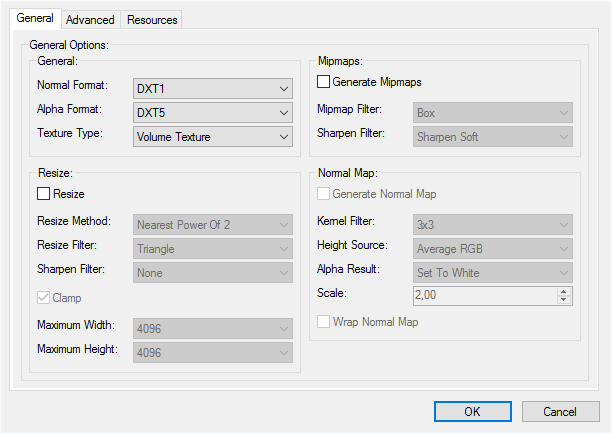Expand the Alpha Format dropdown
Image resolution: width=612 pixels, height=434 pixels.
212,112
